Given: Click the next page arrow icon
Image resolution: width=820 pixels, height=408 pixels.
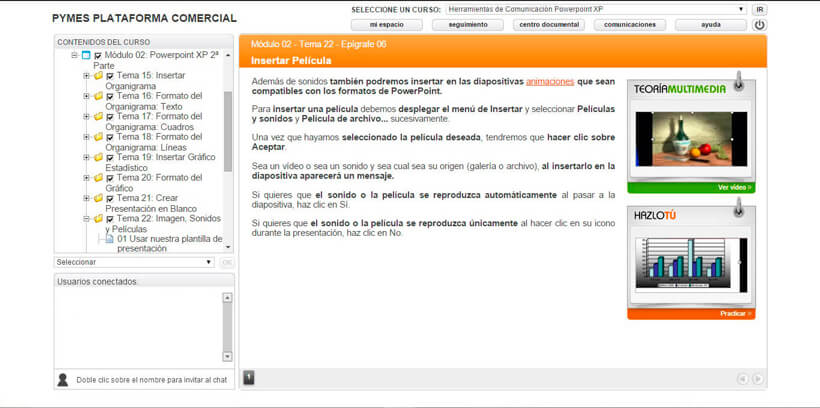Looking at the screenshot, I should 757,379.
